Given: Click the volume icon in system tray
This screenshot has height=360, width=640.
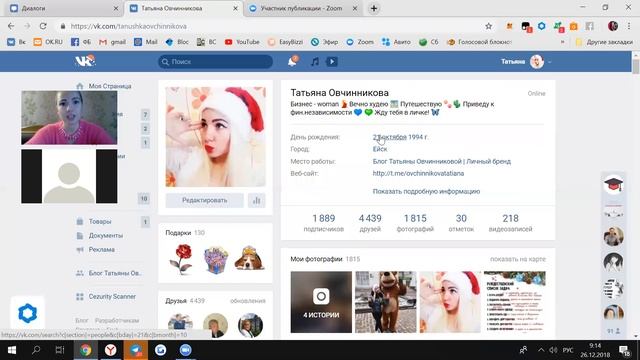Looking at the screenshot, I should 553,350.
